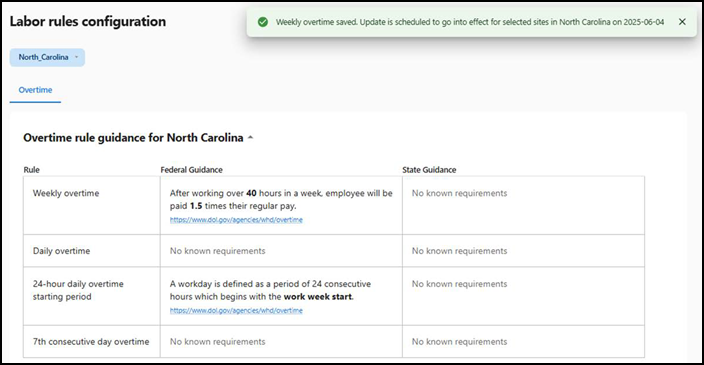Click the State Guidance column header
Image resolution: width=704 pixels, height=365 pixels.
click(x=429, y=170)
